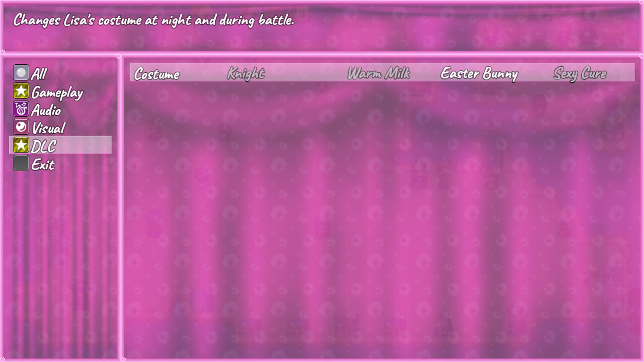Select the Knight costume option
644x362 pixels.
tap(246, 73)
